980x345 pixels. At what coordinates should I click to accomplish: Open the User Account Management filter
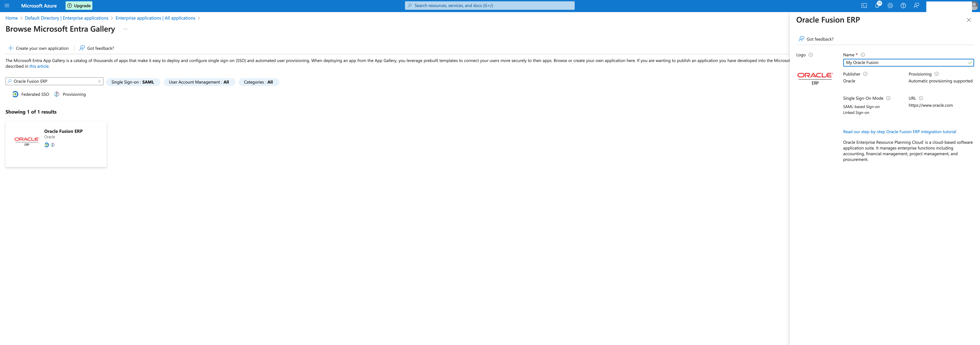coord(199,82)
